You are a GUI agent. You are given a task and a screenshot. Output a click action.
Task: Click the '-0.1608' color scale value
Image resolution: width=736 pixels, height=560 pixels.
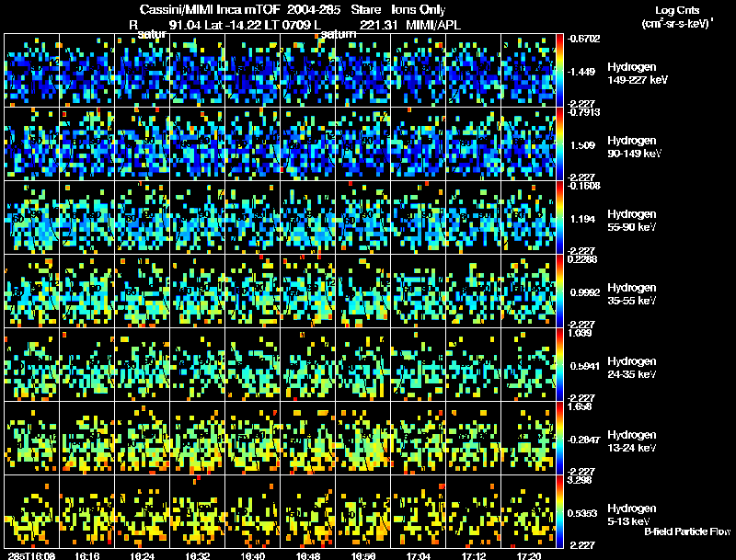point(583,186)
